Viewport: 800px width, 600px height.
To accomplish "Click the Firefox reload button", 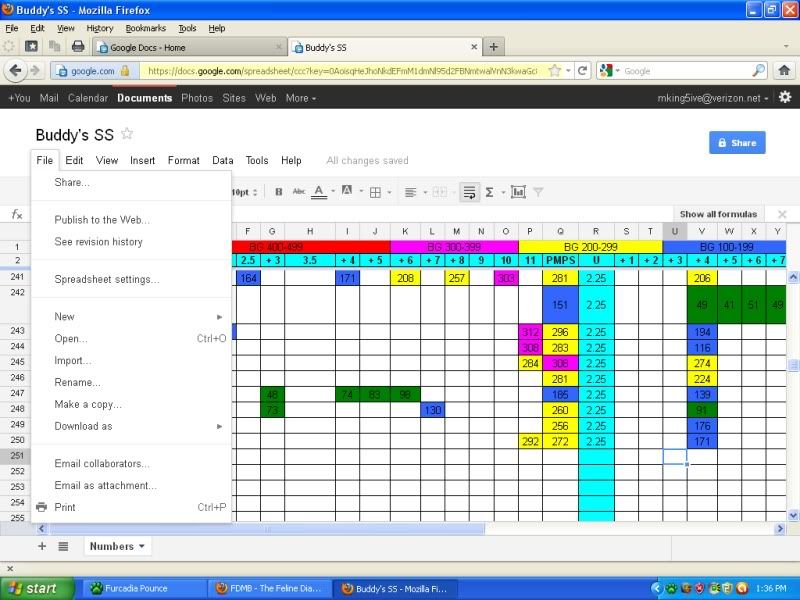I will pyautogui.click(x=582, y=71).
